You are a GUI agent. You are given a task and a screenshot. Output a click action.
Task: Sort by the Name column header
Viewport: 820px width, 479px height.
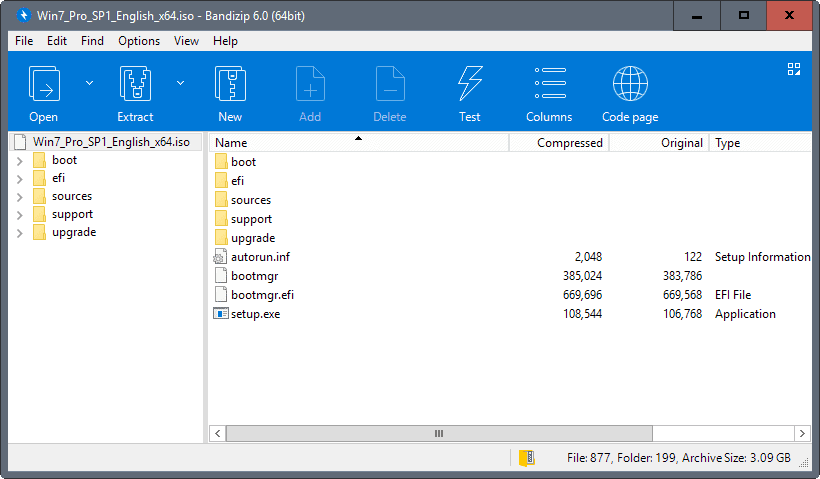[359, 142]
